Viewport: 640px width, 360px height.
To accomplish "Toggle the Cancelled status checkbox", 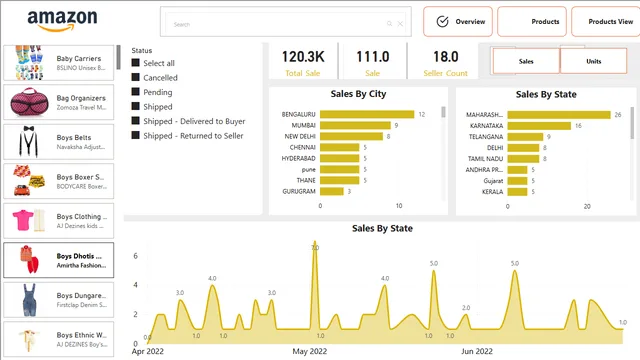I will (x=136, y=77).
